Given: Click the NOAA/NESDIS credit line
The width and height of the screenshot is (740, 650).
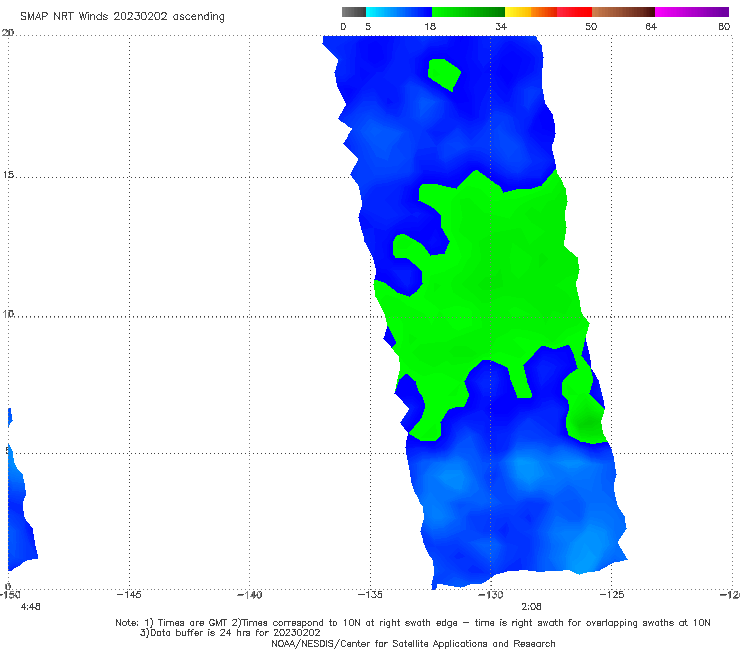Looking at the screenshot, I should (x=413, y=643).
